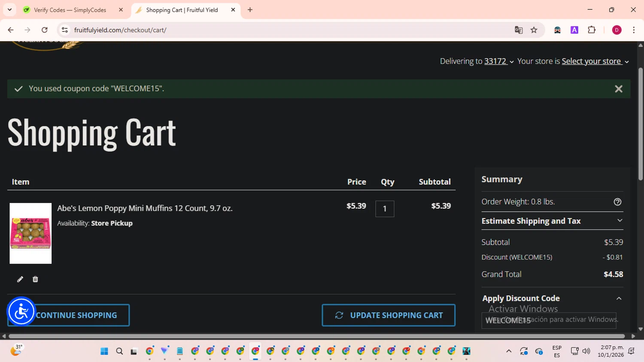Click the horizontal page scrollbar
Viewport: 644px width, 362px height.
click(317, 336)
